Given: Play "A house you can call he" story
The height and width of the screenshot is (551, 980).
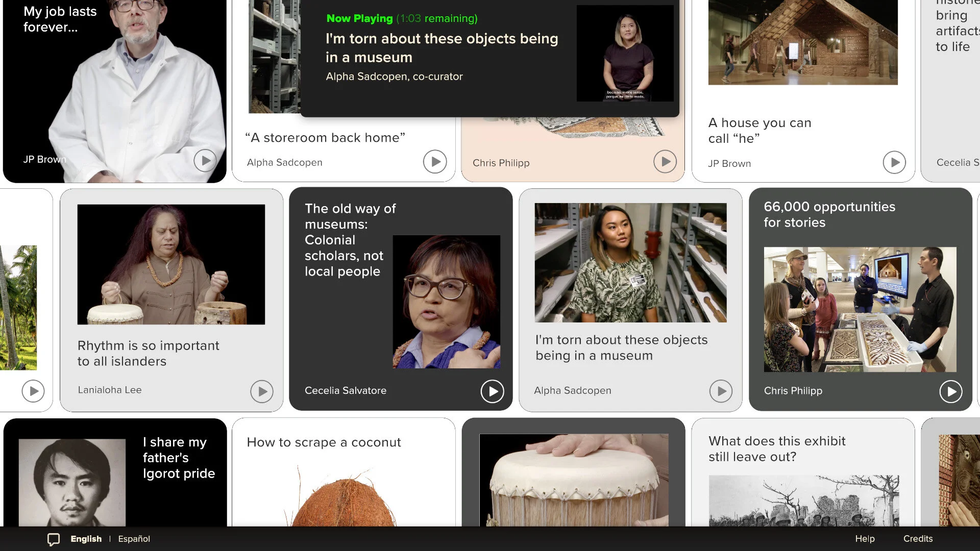Looking at the screenshot, I should coord(894,162).
